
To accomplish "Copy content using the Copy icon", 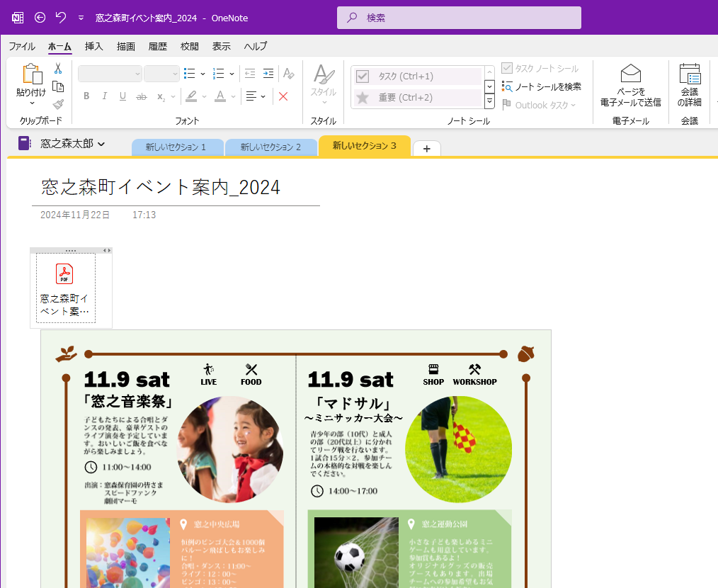I will [59, 86].
